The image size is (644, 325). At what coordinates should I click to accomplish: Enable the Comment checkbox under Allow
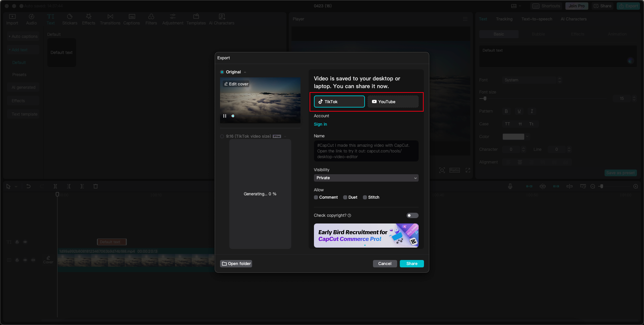tap(316, 197)
